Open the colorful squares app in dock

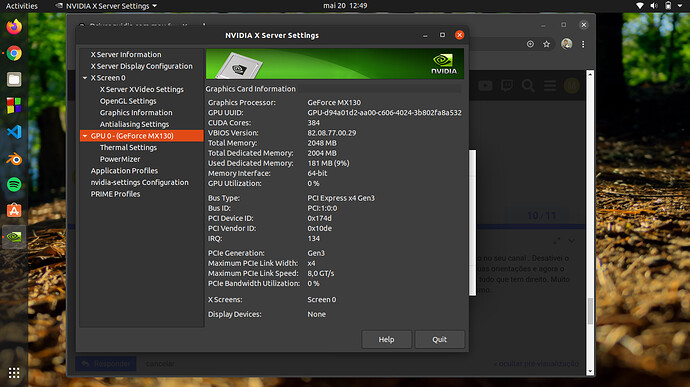coord(14,106)
